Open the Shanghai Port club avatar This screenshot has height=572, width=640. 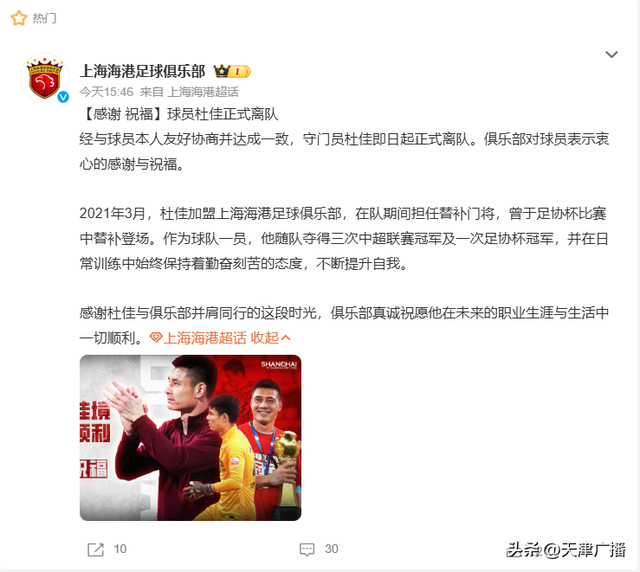44,78
